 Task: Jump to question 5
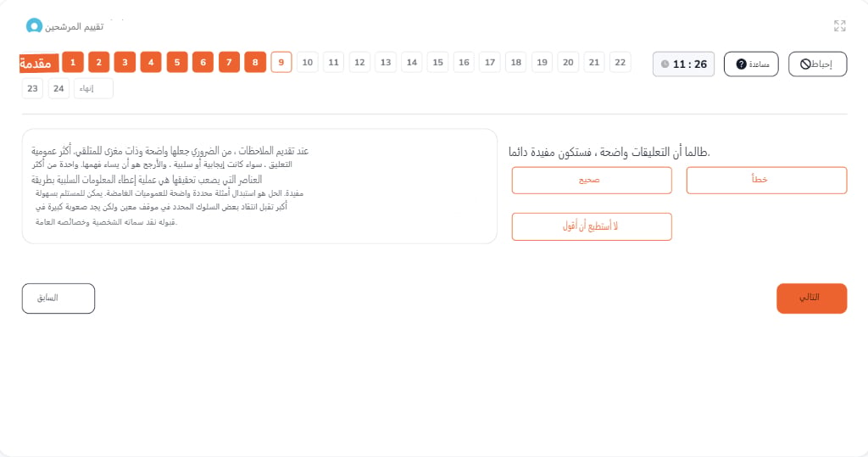click(177, 62)
